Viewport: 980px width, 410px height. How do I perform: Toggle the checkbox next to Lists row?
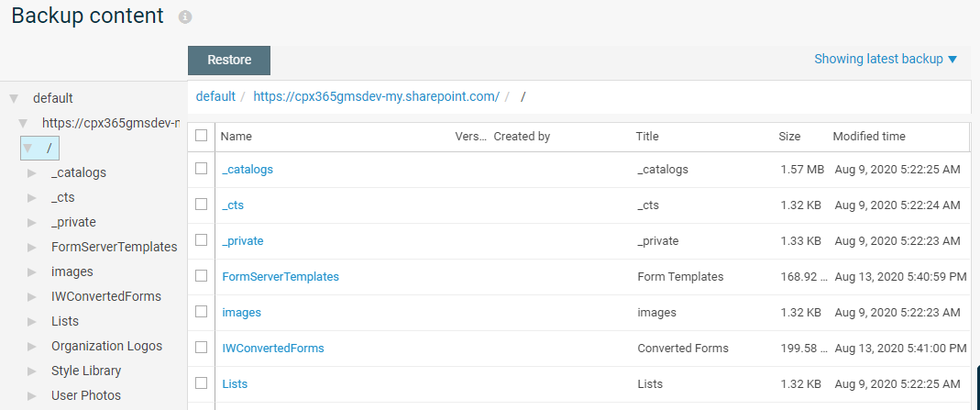click(202, 383)
